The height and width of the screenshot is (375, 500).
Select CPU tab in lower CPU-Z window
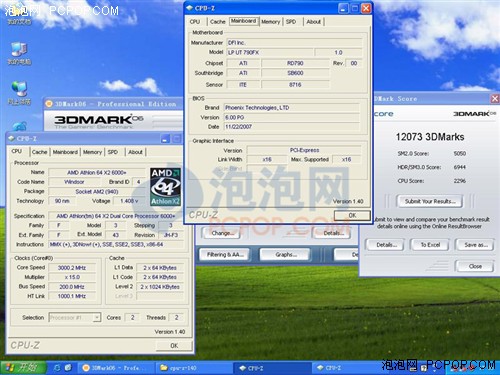tap(17, 151)
